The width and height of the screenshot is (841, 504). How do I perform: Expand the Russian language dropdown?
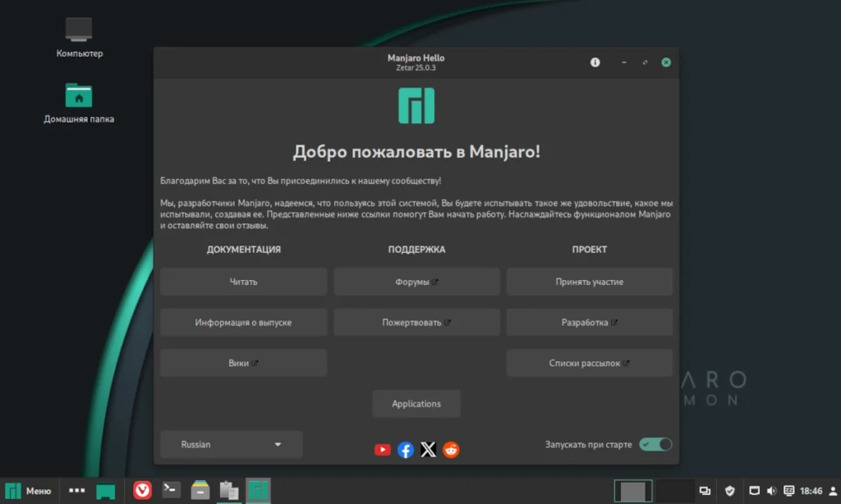point(231,444)
